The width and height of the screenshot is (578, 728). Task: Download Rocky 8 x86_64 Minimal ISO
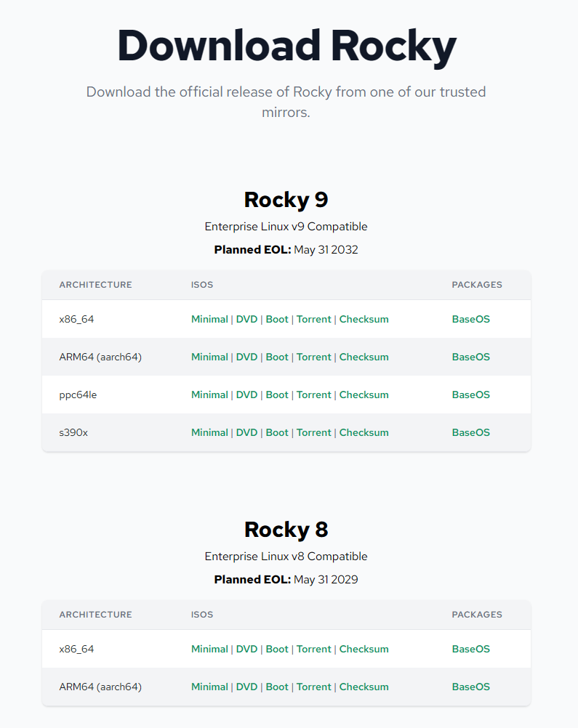[x=209, y=649]
